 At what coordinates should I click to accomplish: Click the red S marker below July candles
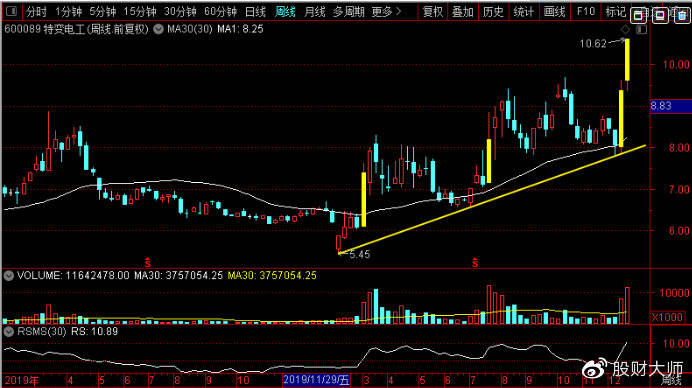click(475, 263)
